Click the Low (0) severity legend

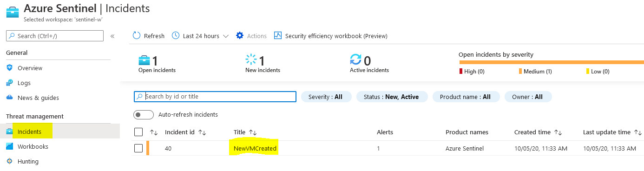(x=598, y=71)
